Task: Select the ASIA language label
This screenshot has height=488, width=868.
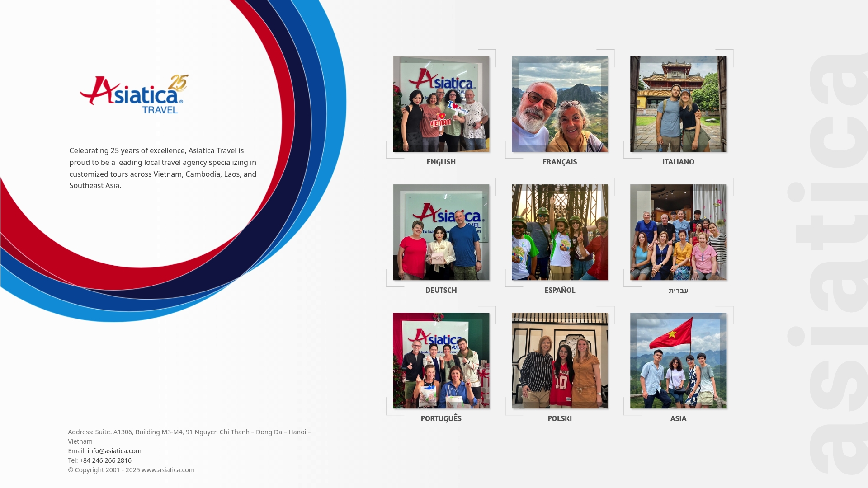Action: tap(678, 418)
